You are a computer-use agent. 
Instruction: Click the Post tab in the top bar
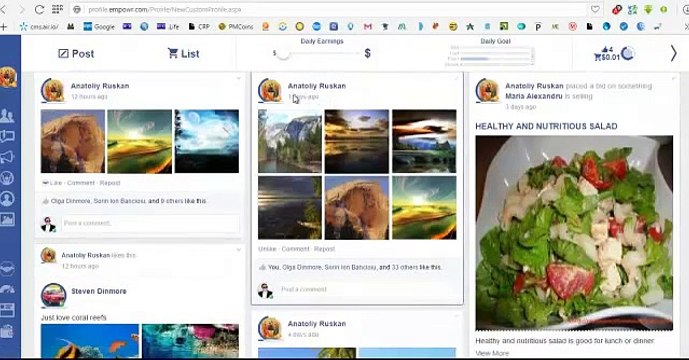(x=76, y=54)
